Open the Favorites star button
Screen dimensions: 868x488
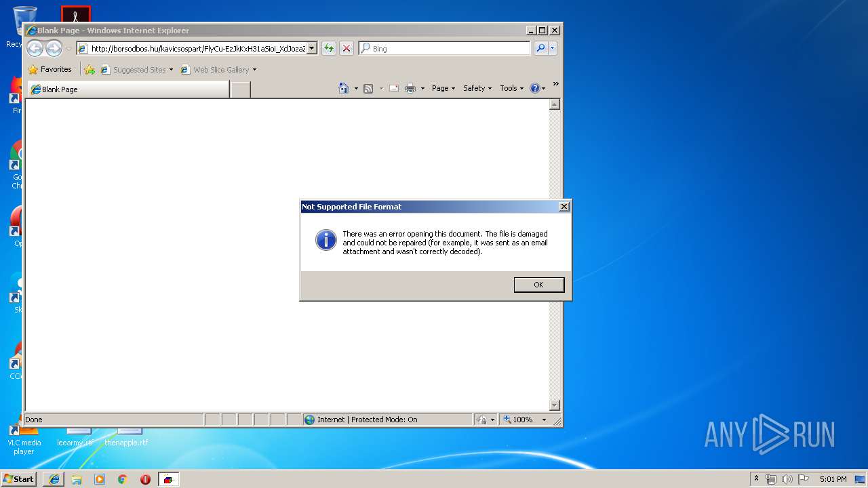50,69
